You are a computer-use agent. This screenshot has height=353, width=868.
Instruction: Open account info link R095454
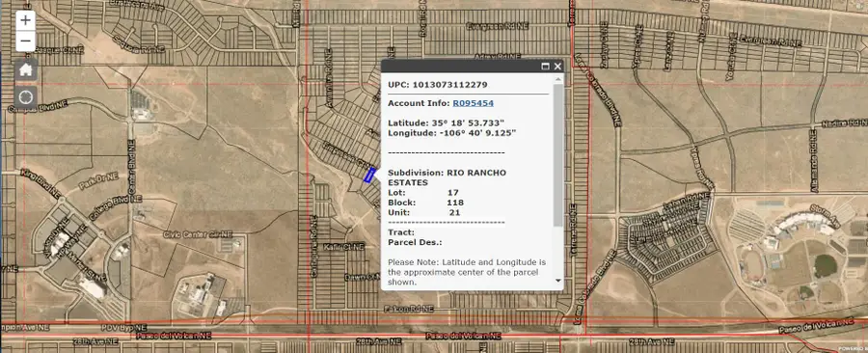(x=473, y=103)
